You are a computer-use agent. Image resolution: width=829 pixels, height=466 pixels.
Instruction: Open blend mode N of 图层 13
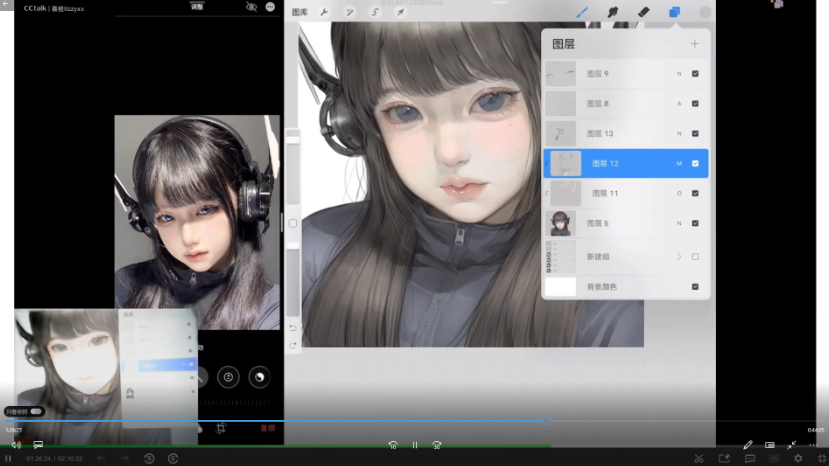(679, 134)
